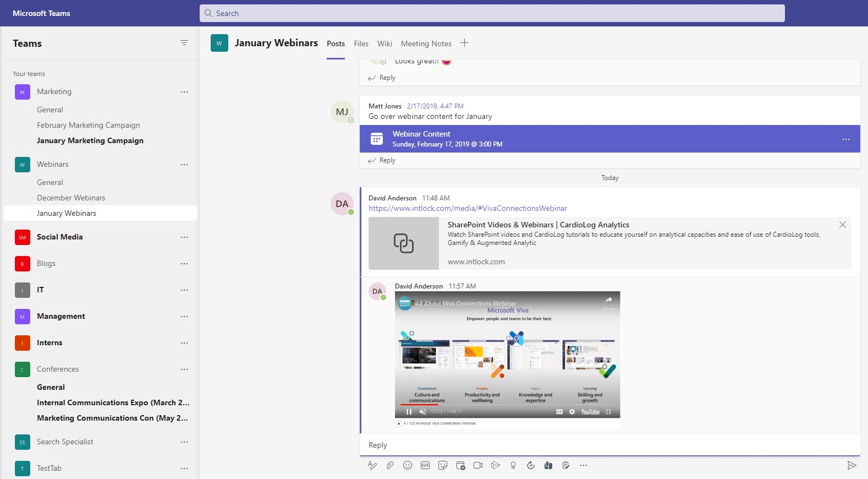
Task: Open more options for TestTab team
Action: 184,469
